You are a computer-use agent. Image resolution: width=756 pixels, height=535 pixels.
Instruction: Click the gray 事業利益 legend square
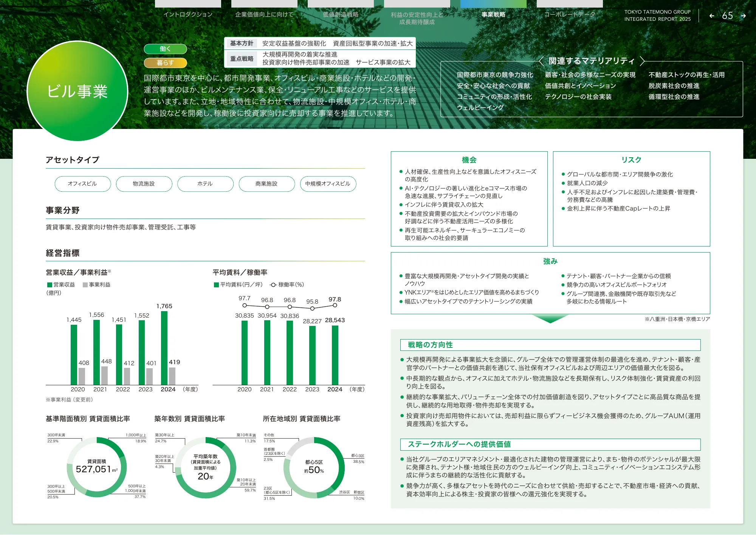coord(85,285)
